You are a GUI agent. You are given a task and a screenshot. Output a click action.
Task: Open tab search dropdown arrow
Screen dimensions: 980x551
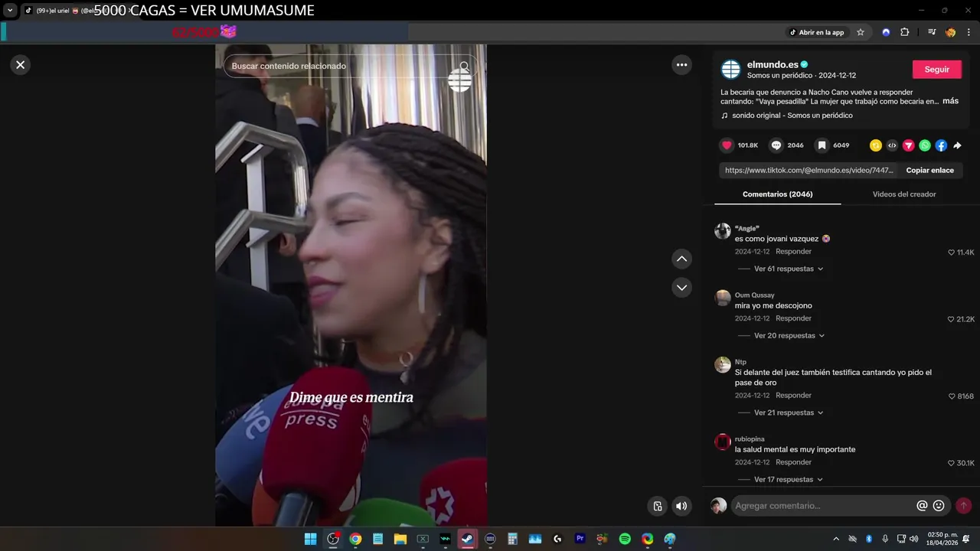[x=10, y=10]
